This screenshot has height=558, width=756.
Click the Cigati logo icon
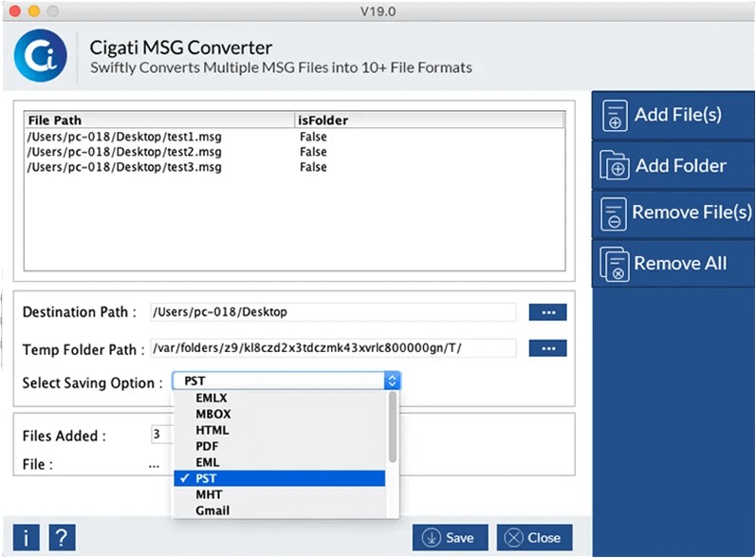41,55
